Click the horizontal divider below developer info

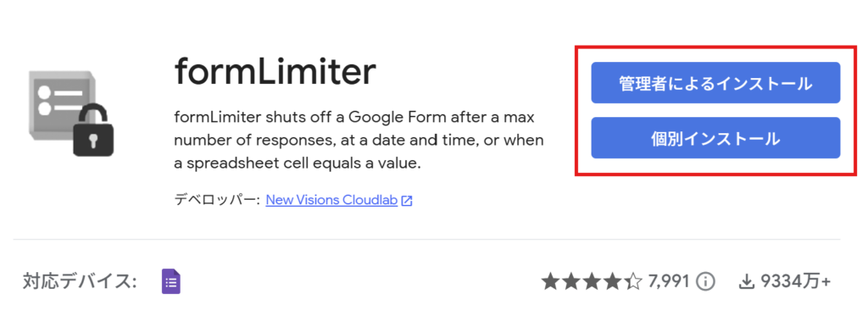pyautogui.click(x=427, y=240)
